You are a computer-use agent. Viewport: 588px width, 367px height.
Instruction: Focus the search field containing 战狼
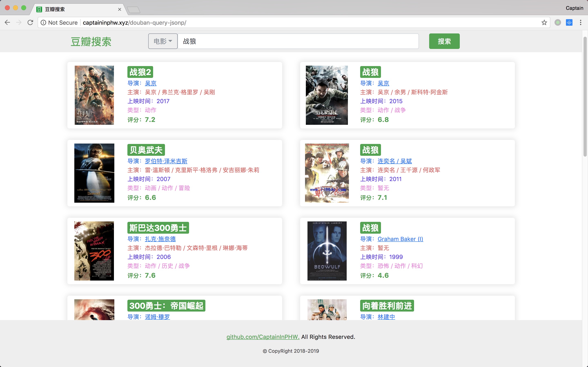(298, 41)
